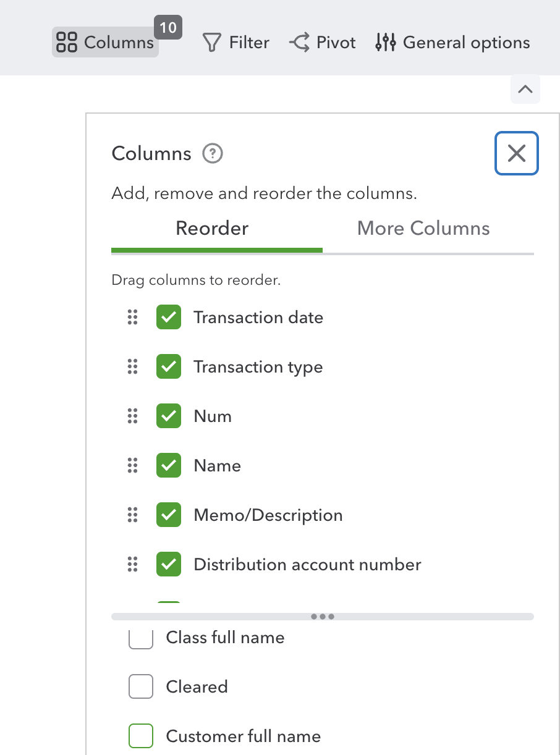Enable the Cleared column checkbox
Image resolution: width=560 pixels, height=755 pixels.
coord(141,687)
